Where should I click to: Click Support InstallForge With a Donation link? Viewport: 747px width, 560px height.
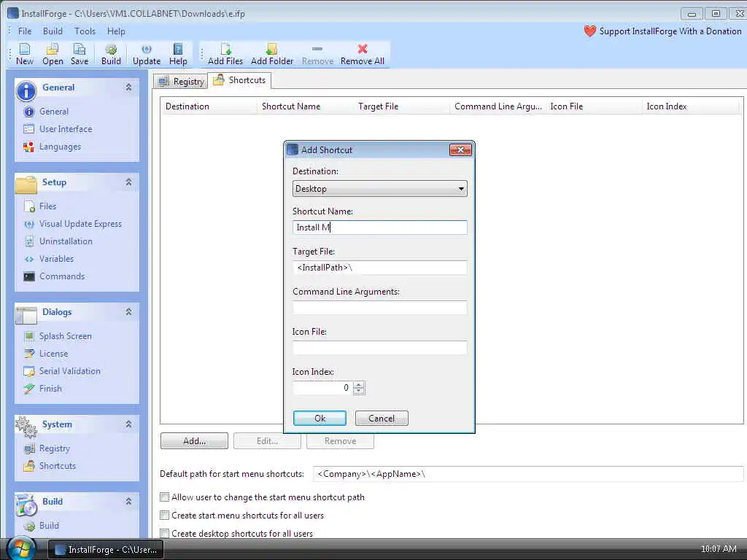click(x=670, y=31)
